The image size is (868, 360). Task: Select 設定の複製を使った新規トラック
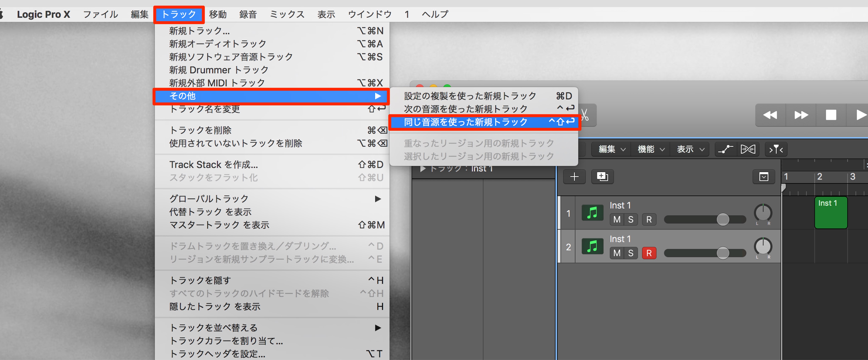click(x=484, y=96)
